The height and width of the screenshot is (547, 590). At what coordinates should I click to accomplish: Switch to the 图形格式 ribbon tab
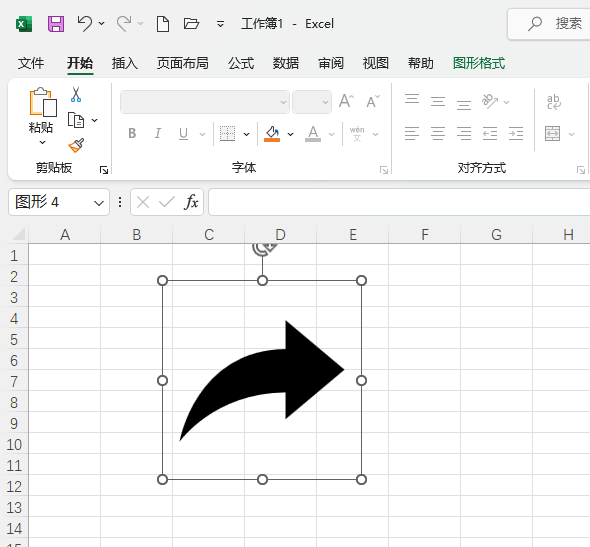point(479,63)
